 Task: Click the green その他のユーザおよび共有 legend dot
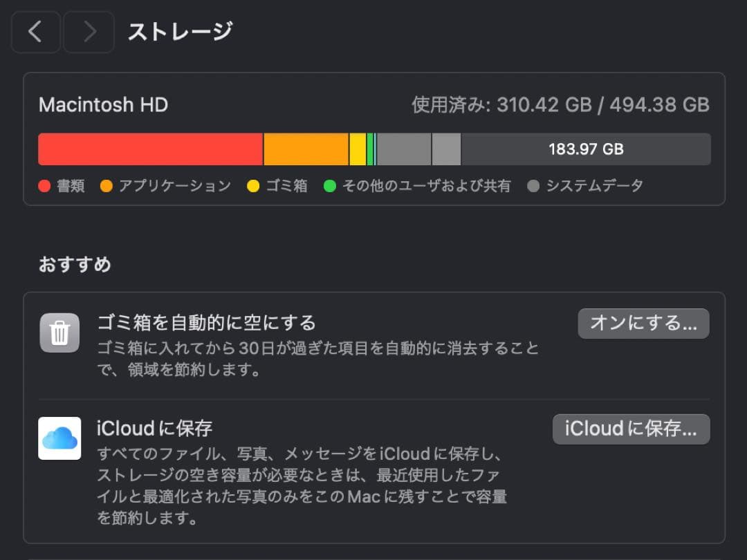pos(329,185)
